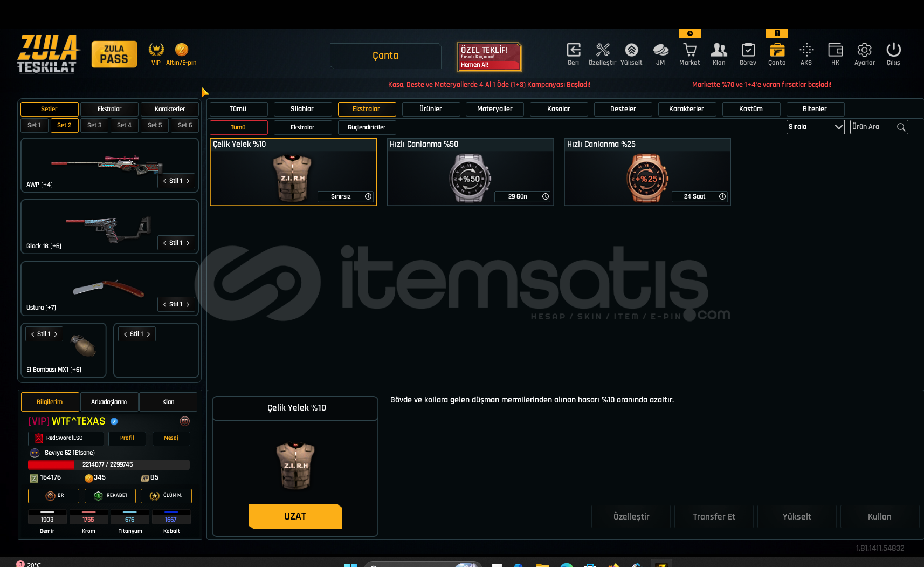This screenshot has width=924, height=567.
Task: Click previous style chevron on Glock 18 card
Action: click(164, 243)
